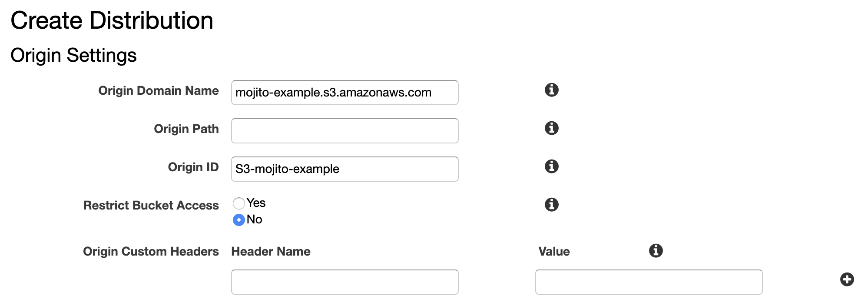The image size is (868, 306).
Task: Enable the currently unselected Yes radio option
Action: [239, 203]
